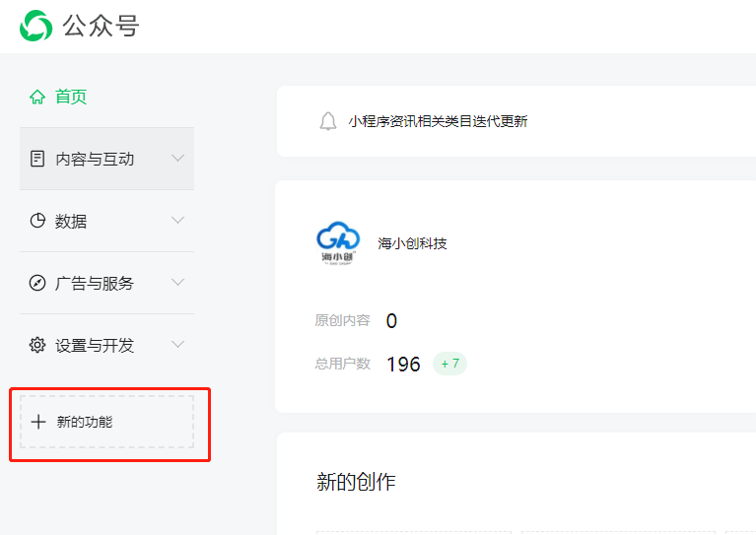The height and width of the screenshot is (535, 756).
Task: Click the 海小创科技 account name
Action: click(413, 242)
